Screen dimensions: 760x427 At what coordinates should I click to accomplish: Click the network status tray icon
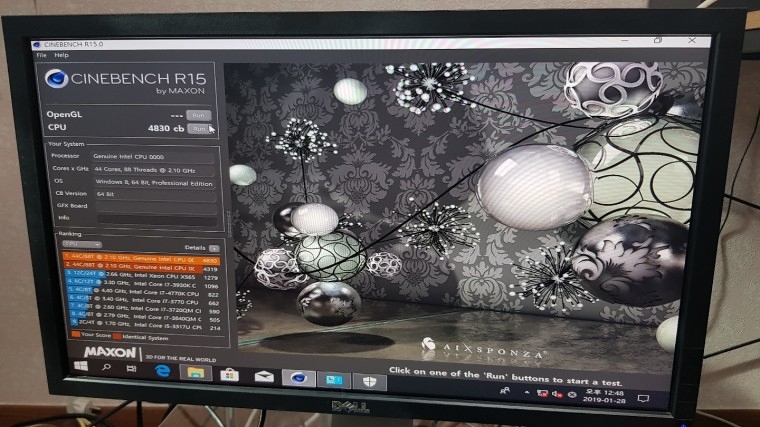(x=542, y=394)
